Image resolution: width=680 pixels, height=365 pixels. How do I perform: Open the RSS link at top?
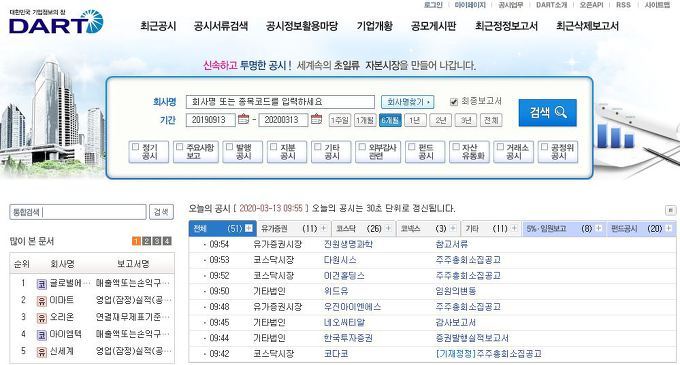[x=623, y=5]
